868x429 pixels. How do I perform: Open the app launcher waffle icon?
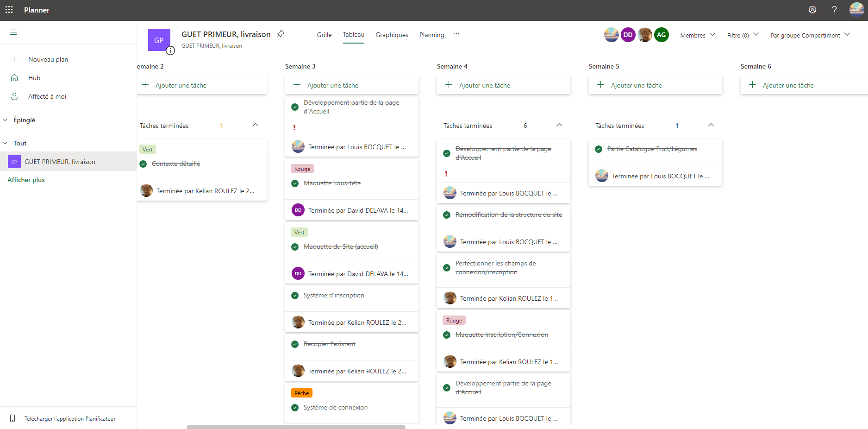pyautogui.click(x=9, y=10)
